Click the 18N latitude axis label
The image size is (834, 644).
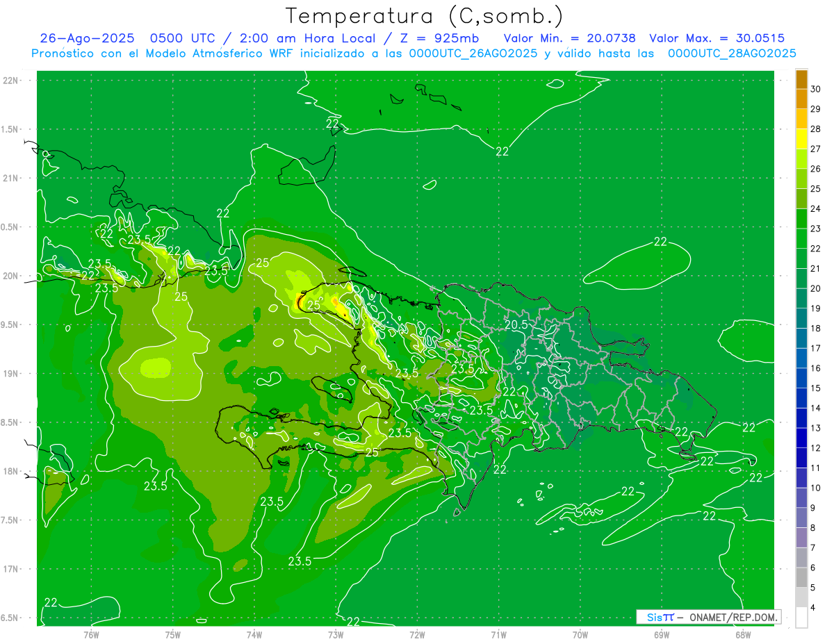10,471
